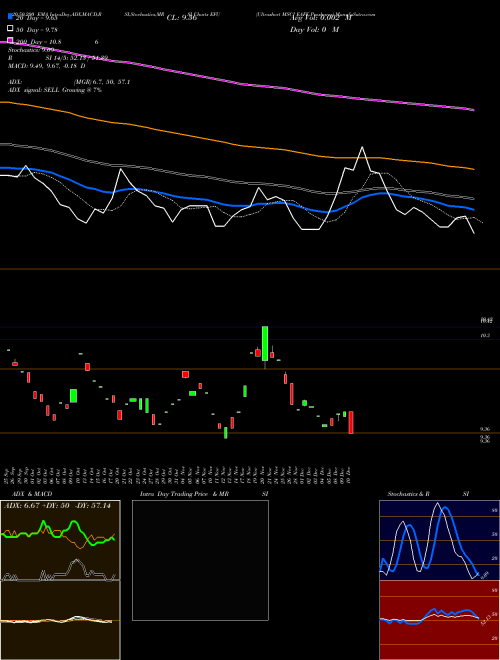Screen dimensions: 500x660
Task: Click the 9.36 price axis label
Action: 485,429
